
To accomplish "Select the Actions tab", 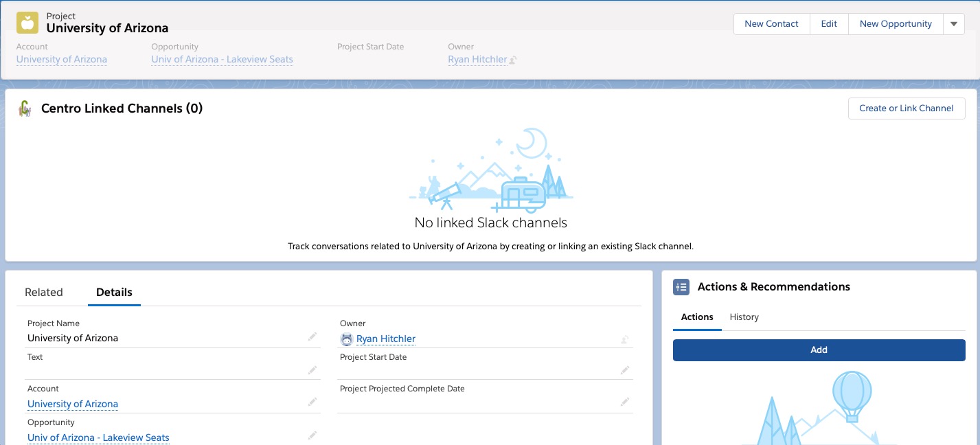I will (697, 317).
